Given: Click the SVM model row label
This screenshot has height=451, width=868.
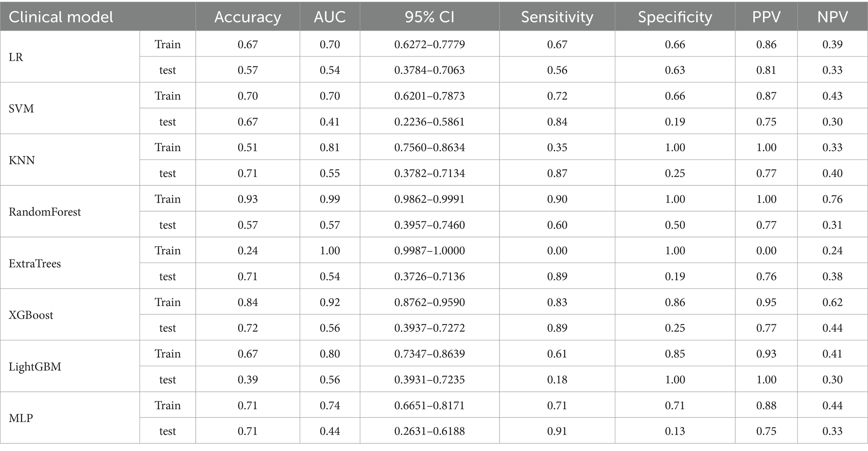Looking at the screenshot, I should [x=21, y=109].
